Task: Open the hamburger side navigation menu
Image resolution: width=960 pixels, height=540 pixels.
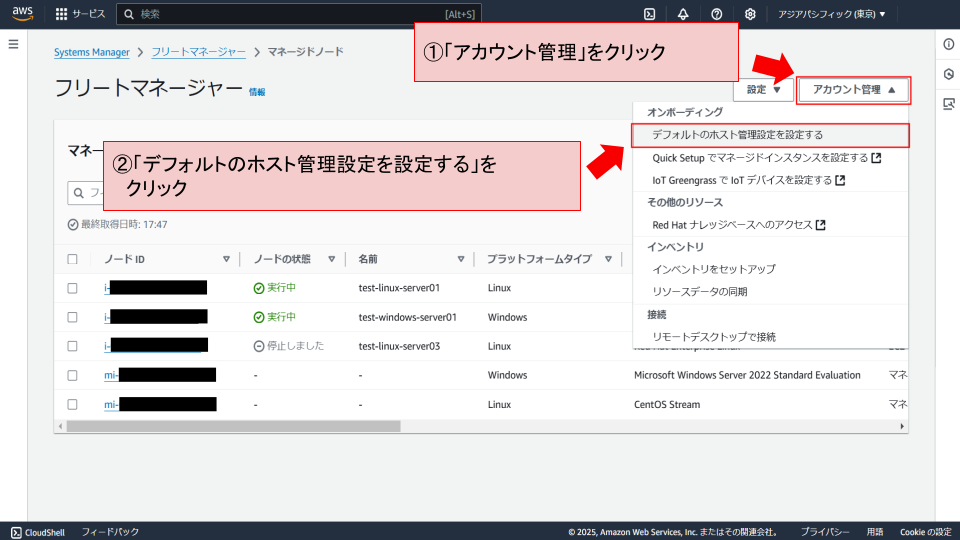Action: 13,45
